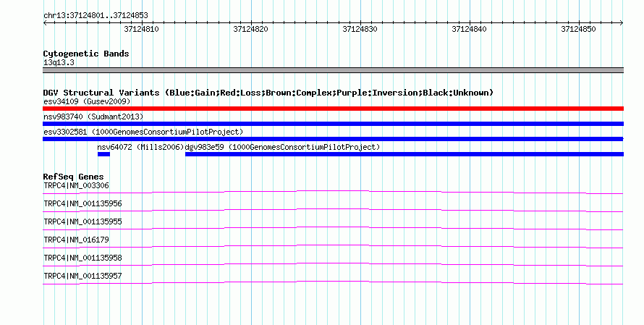Select TRPC4|NM_003306 transcript label
This screenshot has width=644, height=325.
(77, 186)
